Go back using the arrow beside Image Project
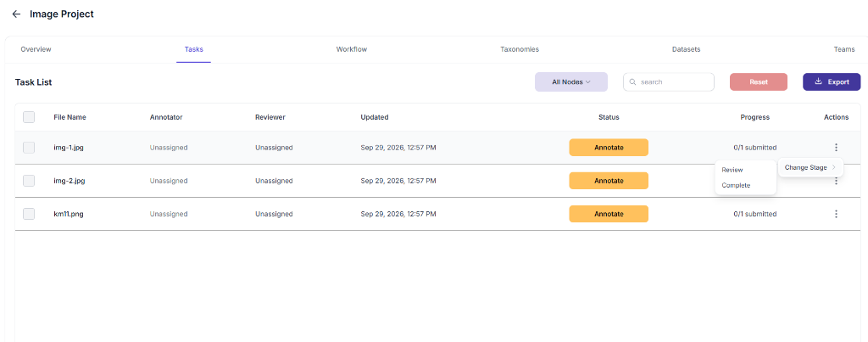The height and width of the screenshot is (342, 868). (16, 14)
